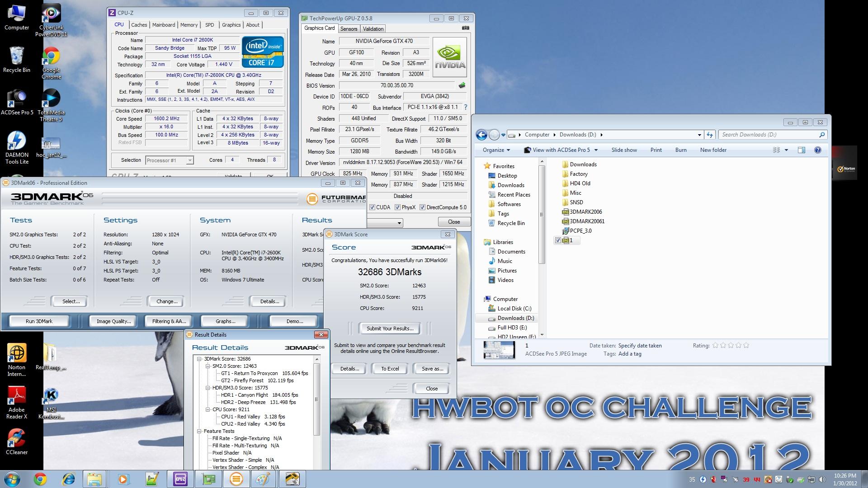Click Image Quality... button in 3DMark06
Image resolution: width=868 pixels, height=488 pixels.
click(x=113, y=321)
